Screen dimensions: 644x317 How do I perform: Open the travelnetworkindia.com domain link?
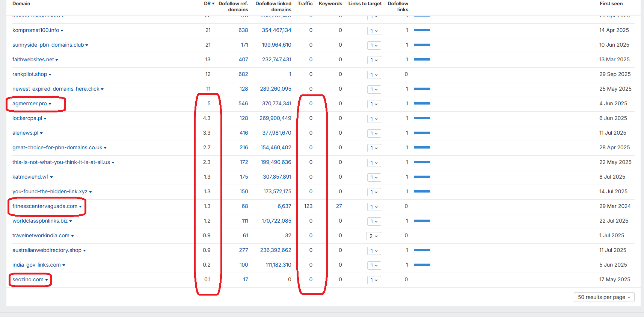coord(41,235)
